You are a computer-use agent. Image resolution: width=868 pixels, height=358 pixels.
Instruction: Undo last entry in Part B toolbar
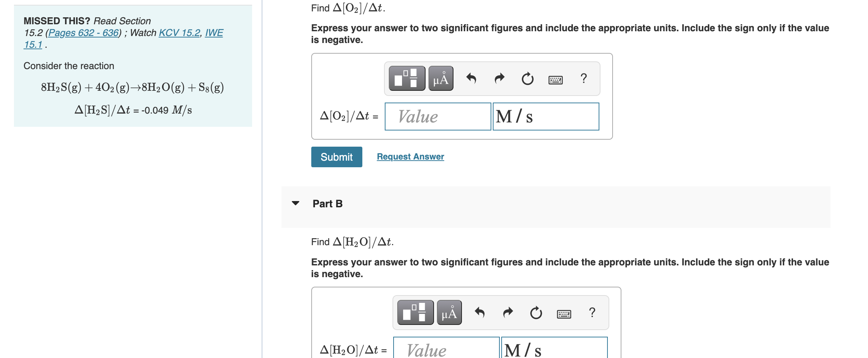[480, 312]
